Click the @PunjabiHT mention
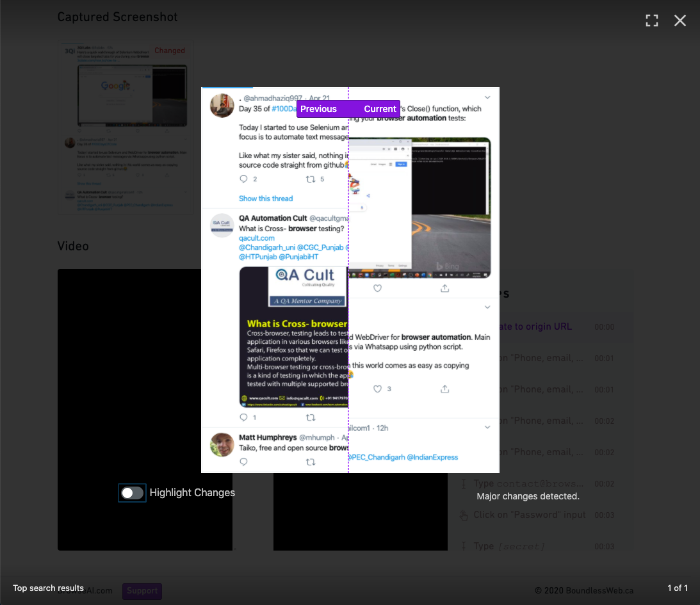The width and height of the screenshot is (700, 605). 298,257
